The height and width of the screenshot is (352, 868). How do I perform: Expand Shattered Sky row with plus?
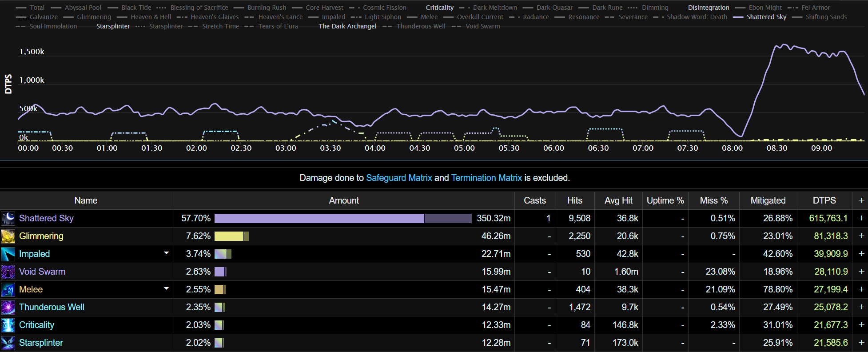click(861, 218)
